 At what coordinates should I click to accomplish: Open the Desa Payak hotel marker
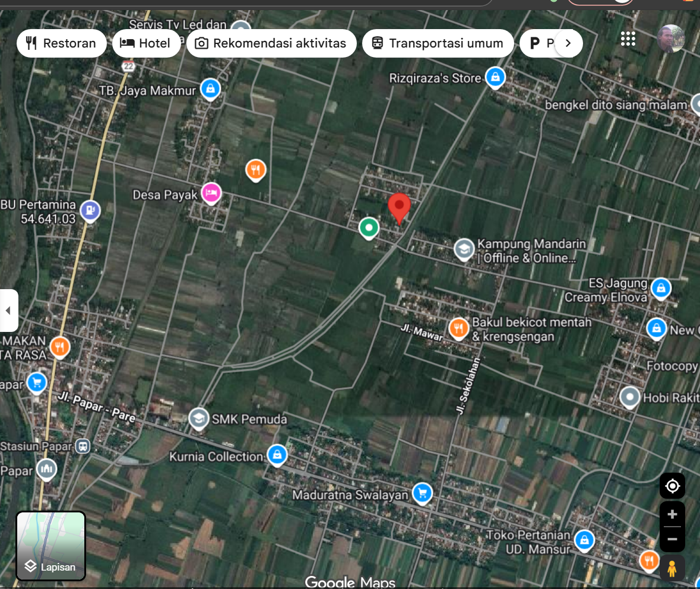click(211, 193)
